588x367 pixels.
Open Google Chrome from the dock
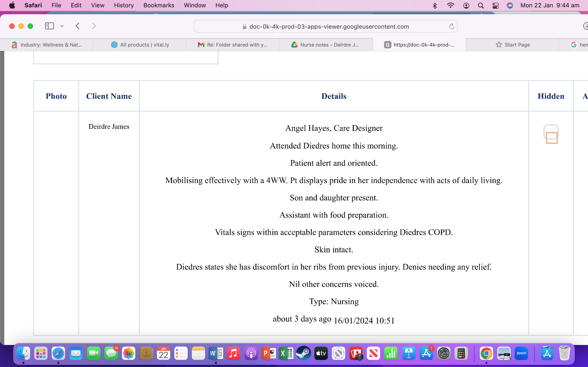(x=486, y=353)
